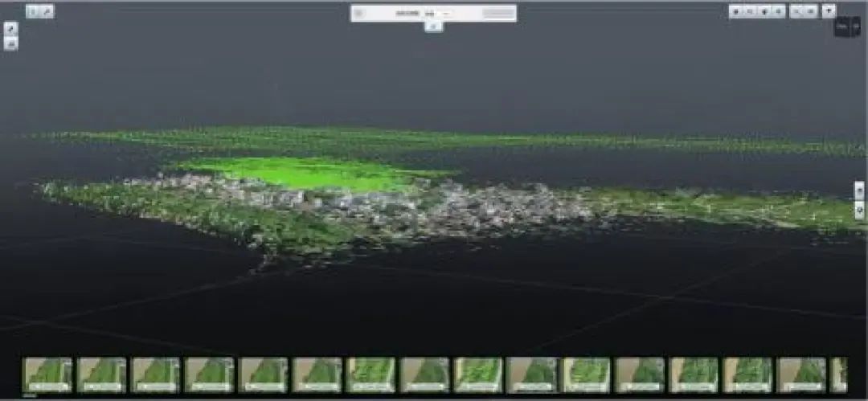Click the lower button on the right edge

click(x=859, y=211)
